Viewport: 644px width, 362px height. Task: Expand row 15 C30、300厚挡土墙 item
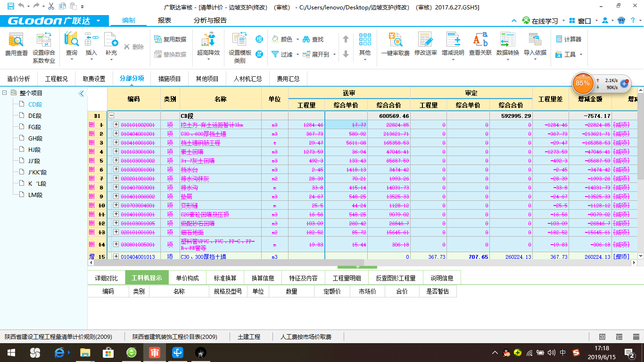(x=116, y=257)
